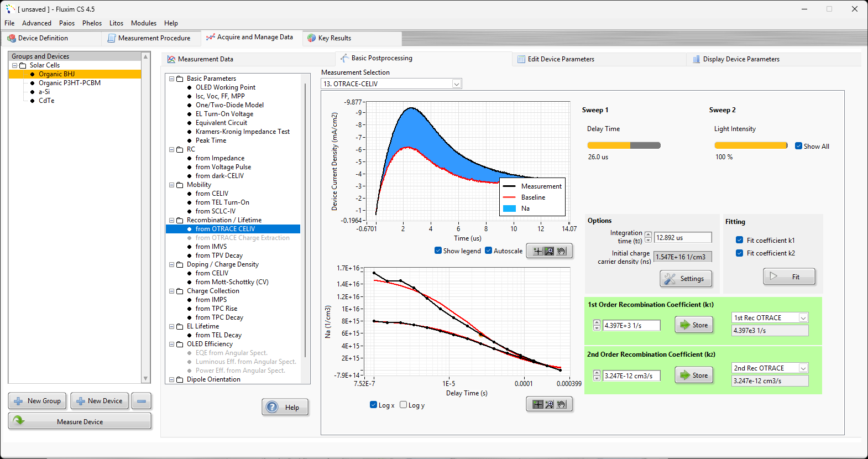
Task: Select pan hand tool of lower Na graph
Action: tap(561, 404)
